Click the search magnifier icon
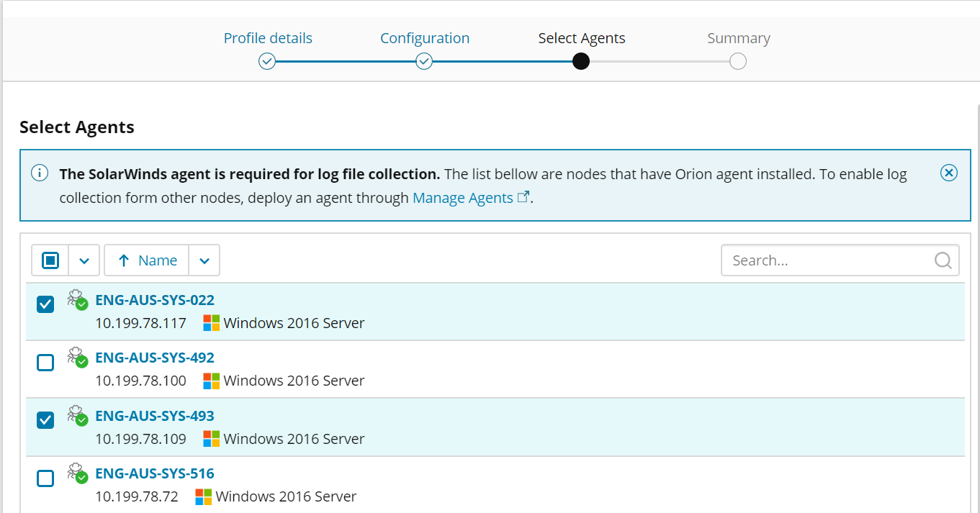Screen dimensions: 980x513 [x=943, y=260]
